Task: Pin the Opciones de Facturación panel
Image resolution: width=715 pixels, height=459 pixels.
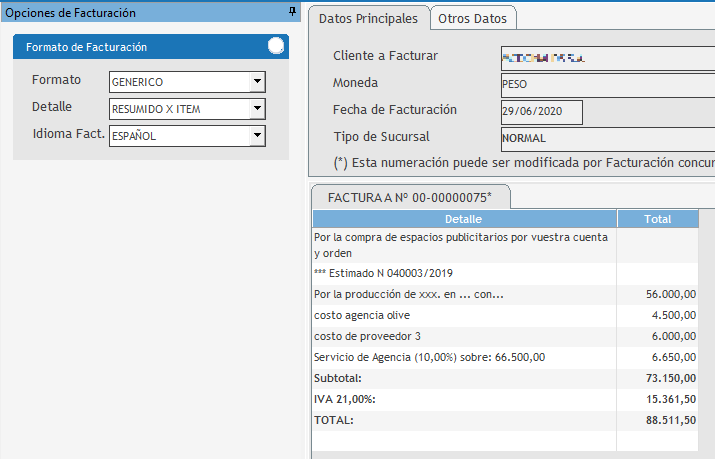Action: [292, 12]
